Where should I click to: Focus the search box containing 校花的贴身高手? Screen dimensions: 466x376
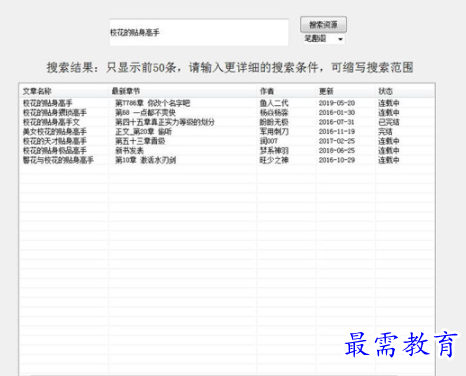click(199, 32)
